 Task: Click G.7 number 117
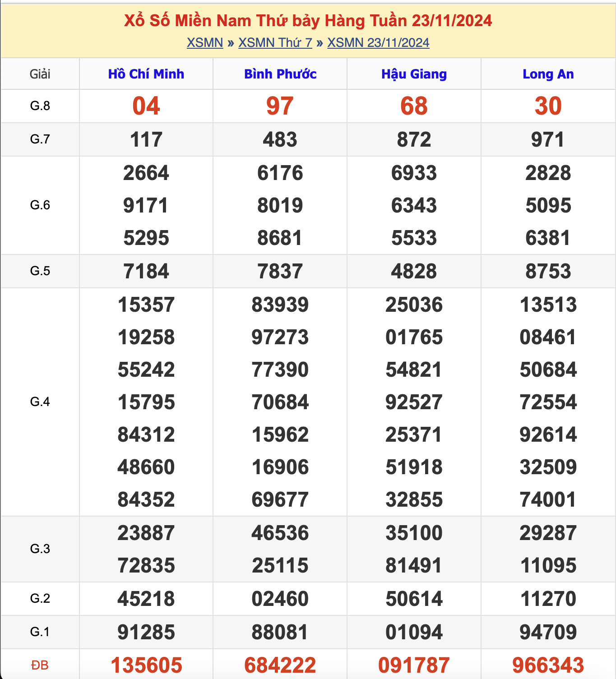(146, 139)
